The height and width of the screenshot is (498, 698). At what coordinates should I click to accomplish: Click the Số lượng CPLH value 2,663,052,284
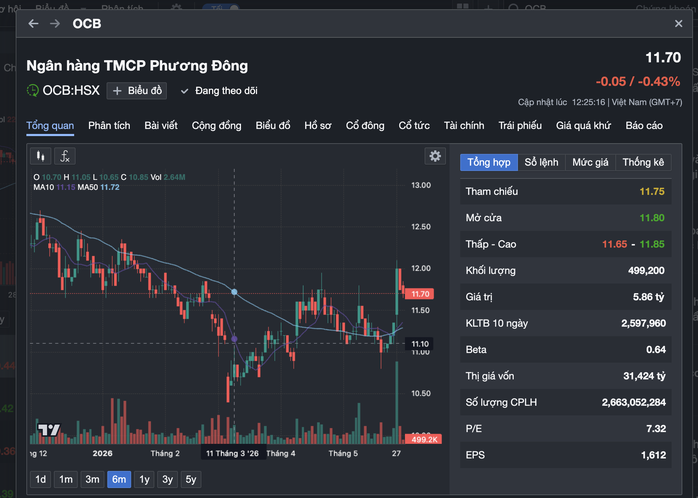(634, 402)
